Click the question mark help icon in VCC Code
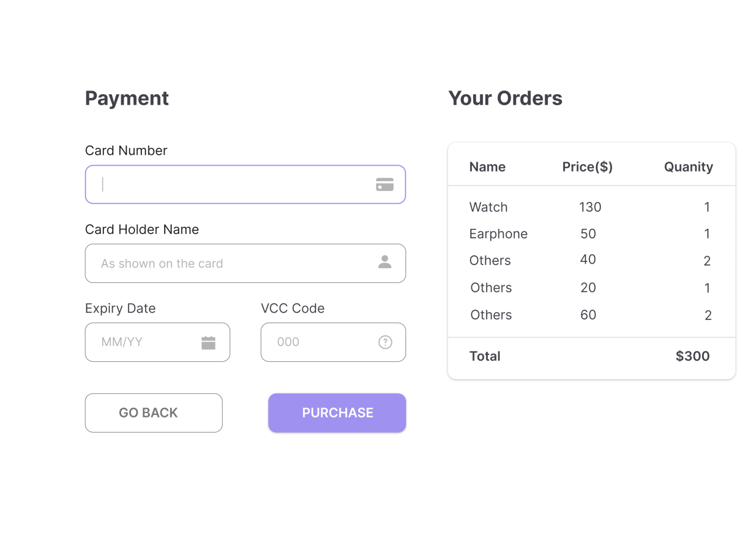The width and height of the screenshot is (754, 560). (x=385, y=342)
